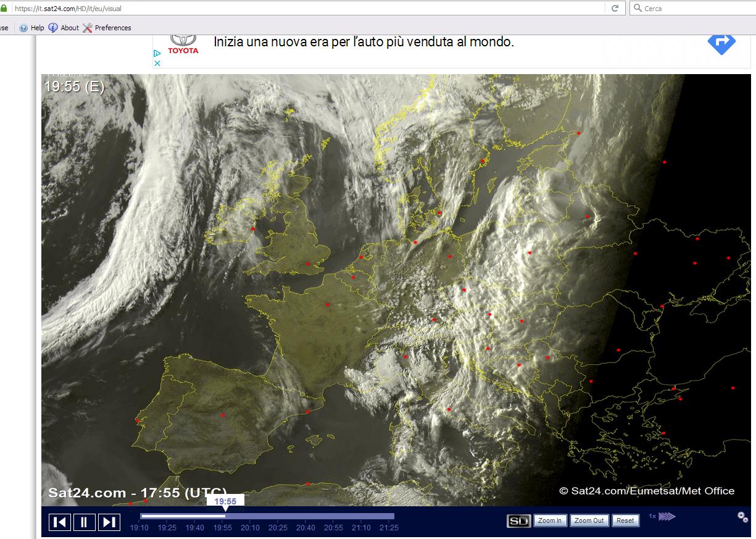Screen dimensions: 756x539
Task: Reload the page with the refresh icon
Action: (615, 8)
